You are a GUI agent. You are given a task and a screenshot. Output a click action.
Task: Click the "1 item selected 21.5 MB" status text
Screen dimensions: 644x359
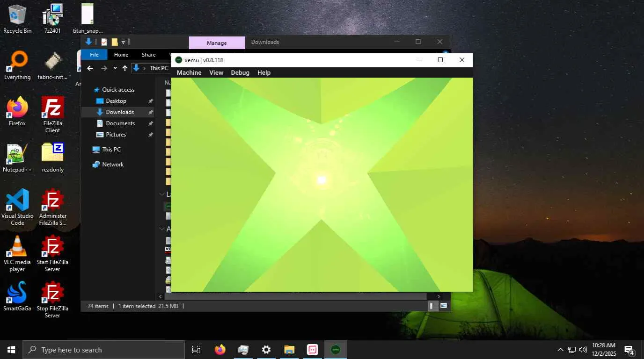tap(148, 306)
